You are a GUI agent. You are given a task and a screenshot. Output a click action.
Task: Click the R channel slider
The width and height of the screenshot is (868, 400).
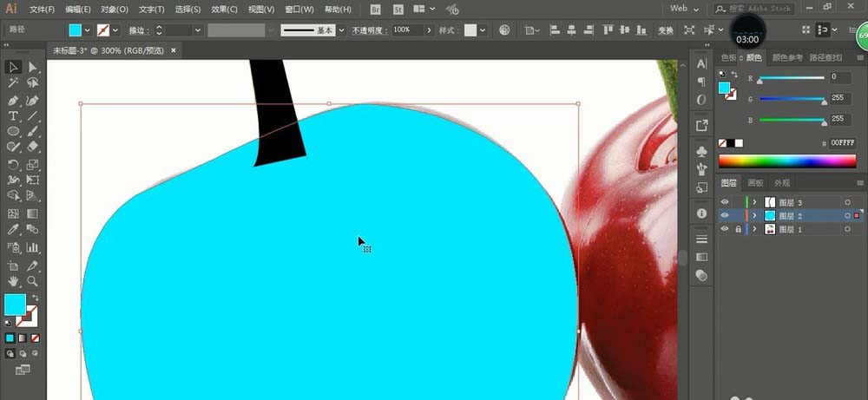click(792, 79)
